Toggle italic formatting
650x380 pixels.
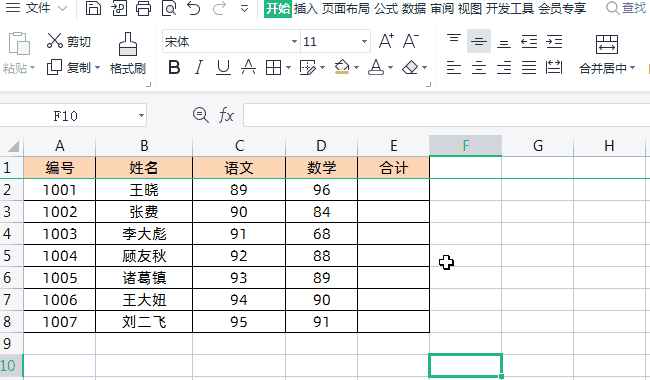click(199, 67)
